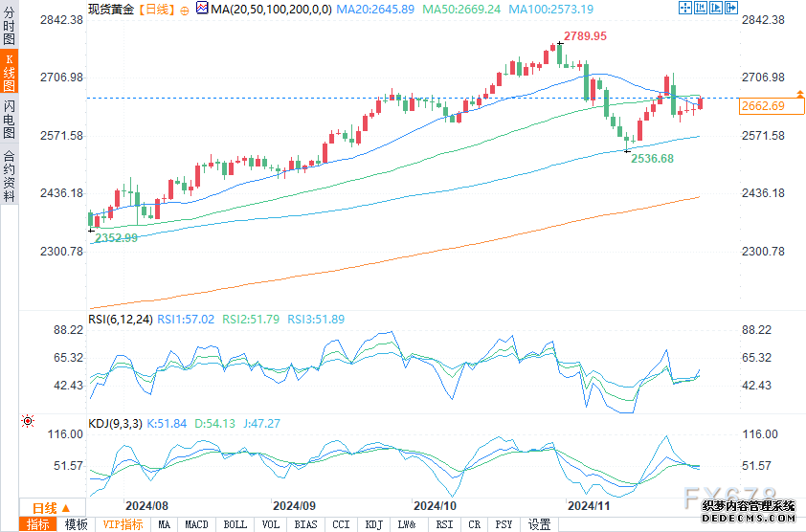Click the 2536.68 low price marker
806x532 pixels.
point(652,158)
